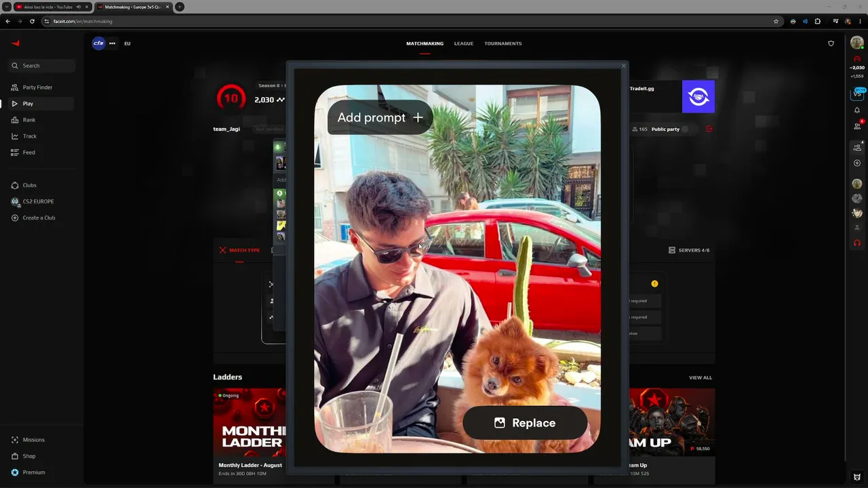Click VIEW ALL ladders link

(x=701, y=378)
